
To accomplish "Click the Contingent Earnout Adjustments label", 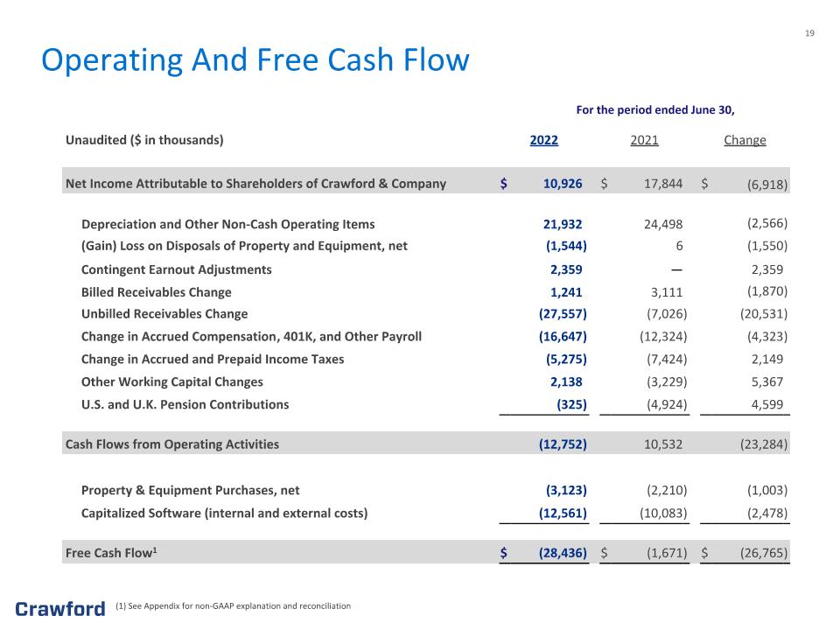I will [176, 269].
